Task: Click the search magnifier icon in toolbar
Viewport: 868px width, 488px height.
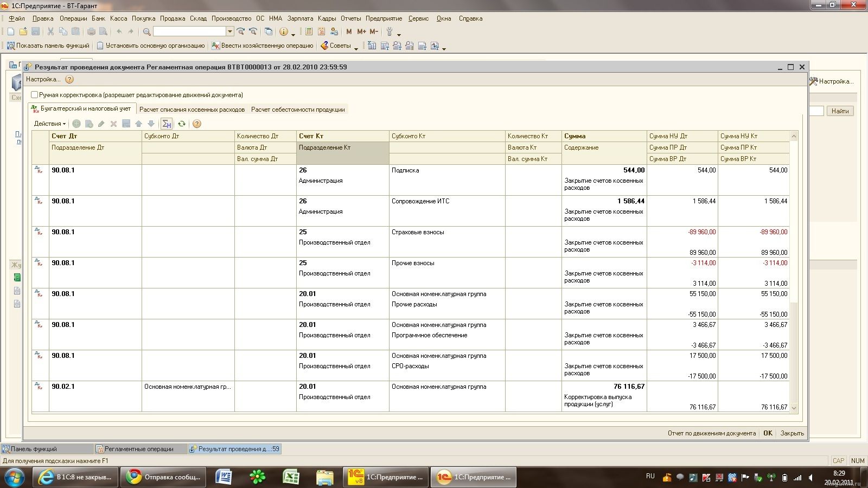Action: pyautogui.click(x=146, y=31)
